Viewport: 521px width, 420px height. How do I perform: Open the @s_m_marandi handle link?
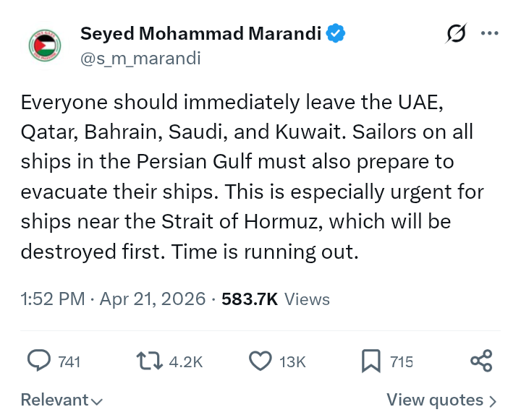pos(140,58)
